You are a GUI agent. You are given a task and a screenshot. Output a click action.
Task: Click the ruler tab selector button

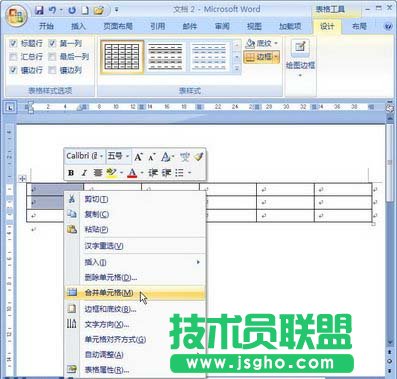coord(11,107)
